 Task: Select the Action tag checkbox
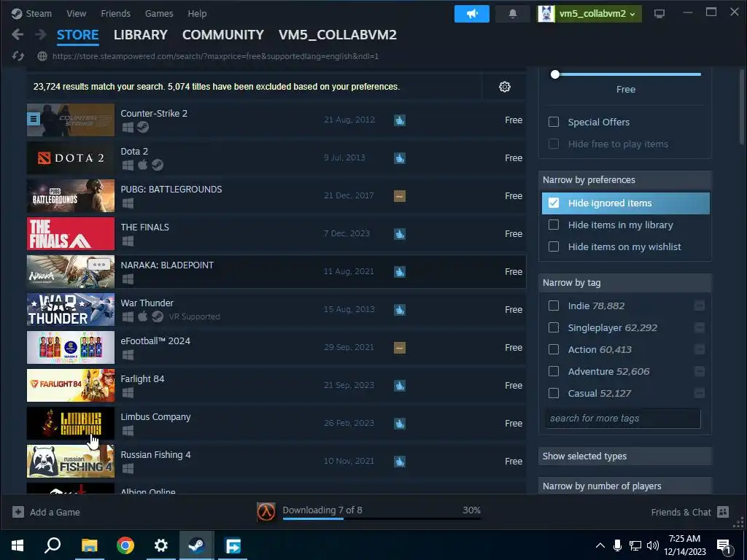[554, 349]
